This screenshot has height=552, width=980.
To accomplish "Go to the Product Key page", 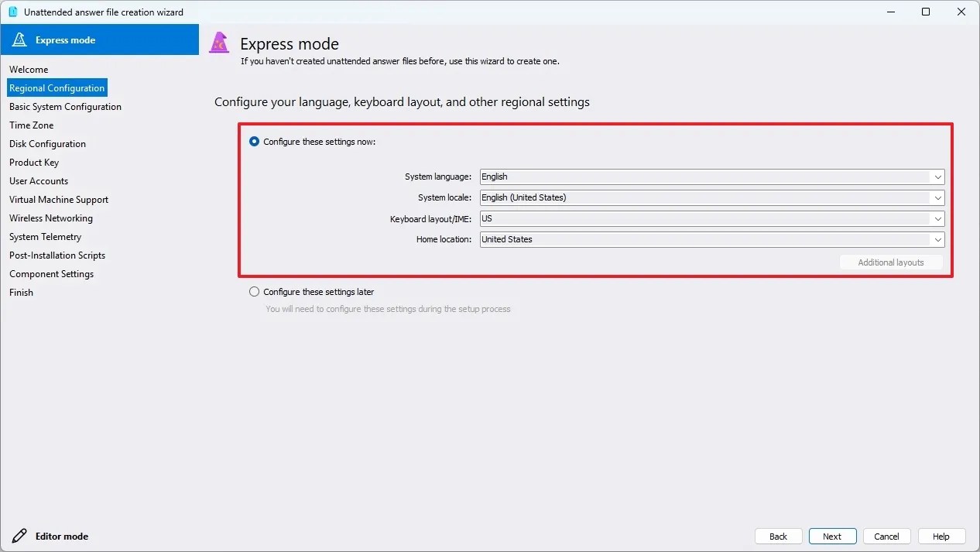I will pos(34,162).
